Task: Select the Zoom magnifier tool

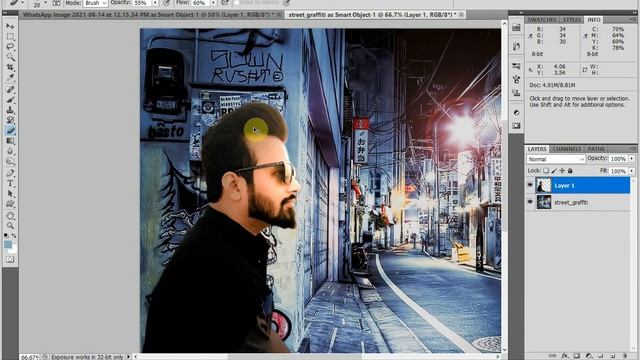Action: (10, 226)
